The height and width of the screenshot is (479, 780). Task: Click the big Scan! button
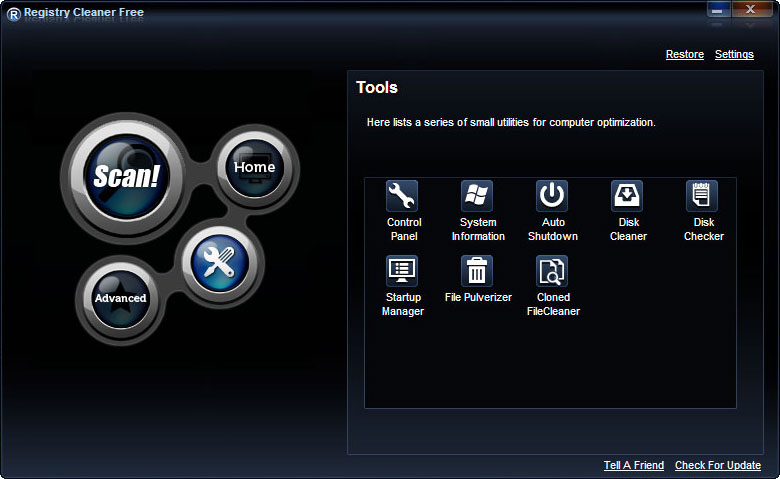pyautogui.click(x=126, y=177)
